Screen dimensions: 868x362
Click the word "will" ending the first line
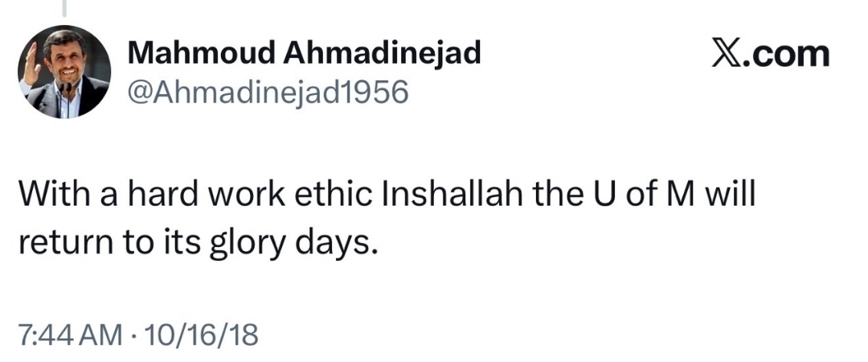point(730,196)
